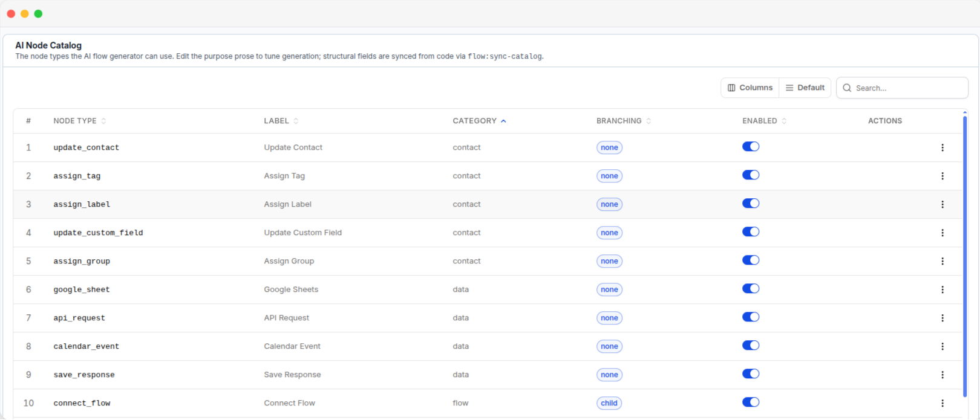Viewport: 980px width, 420px height.
Task: Sort by Enabled column header
Action: pos(764,121)
